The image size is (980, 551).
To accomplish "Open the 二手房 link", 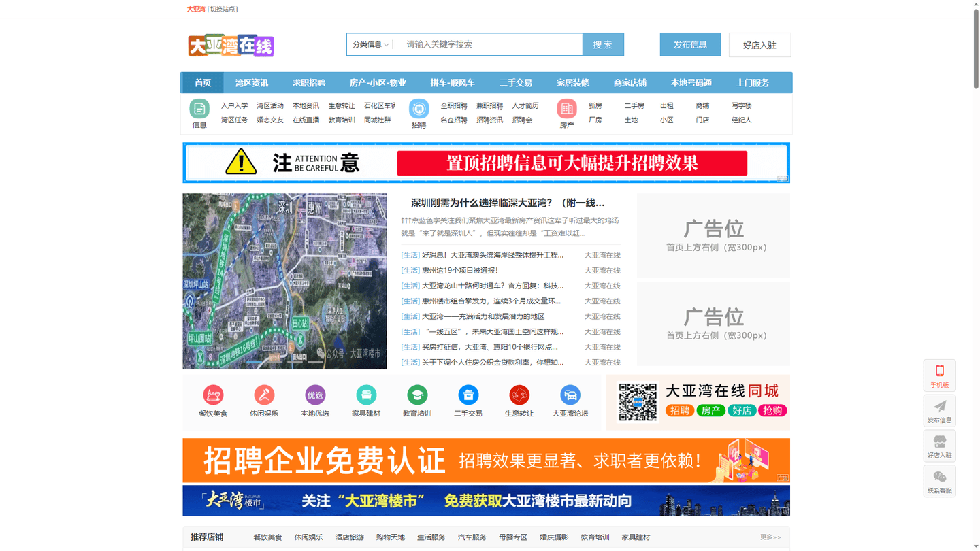I will pyautogui.click(x=634, y=105).
